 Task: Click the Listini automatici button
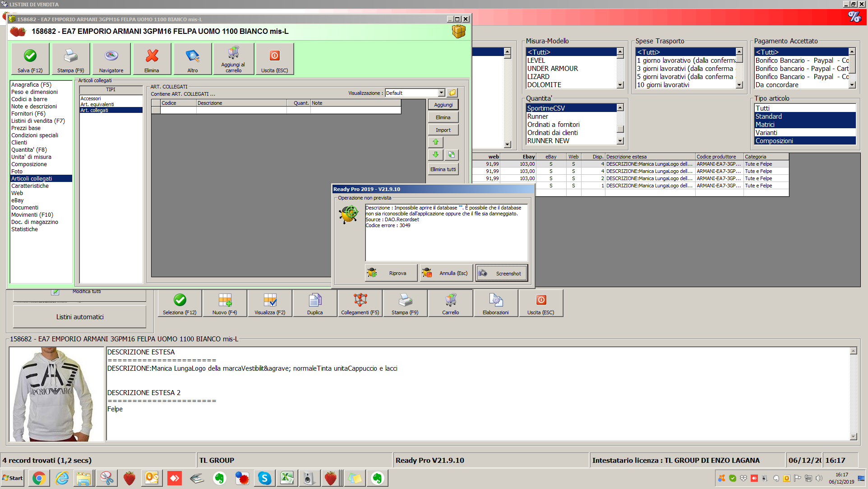[80, 317]
